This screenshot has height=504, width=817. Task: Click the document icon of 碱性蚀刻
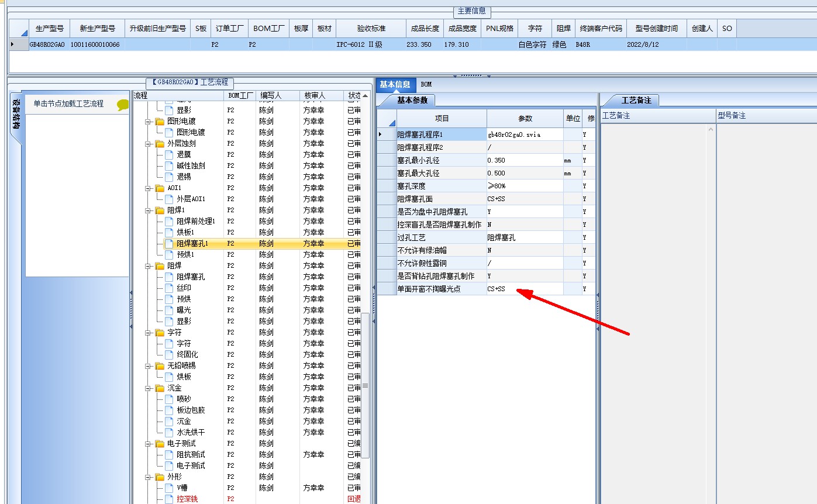coord(169,165)
